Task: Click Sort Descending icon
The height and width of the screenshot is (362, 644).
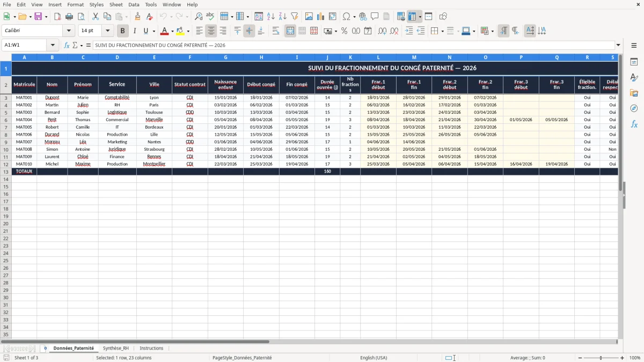Action: click(x=282, y=17)
